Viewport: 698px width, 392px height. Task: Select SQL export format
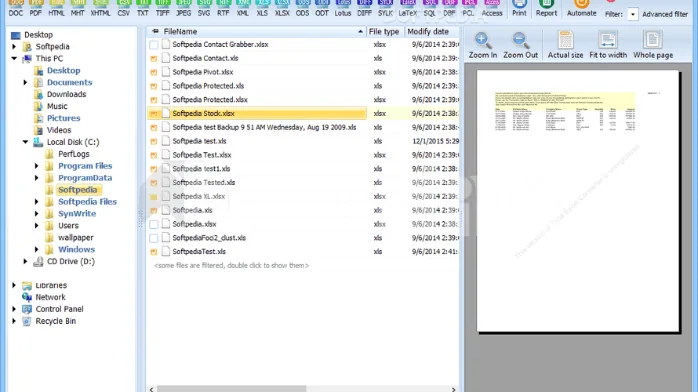pos(430,8)
